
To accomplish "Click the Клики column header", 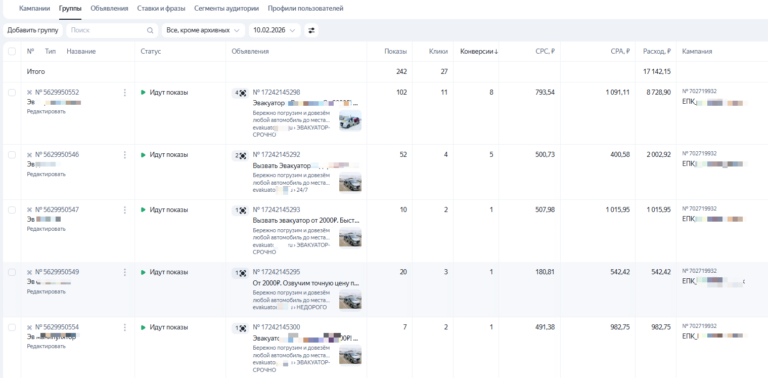I will (x=438, y=51).
